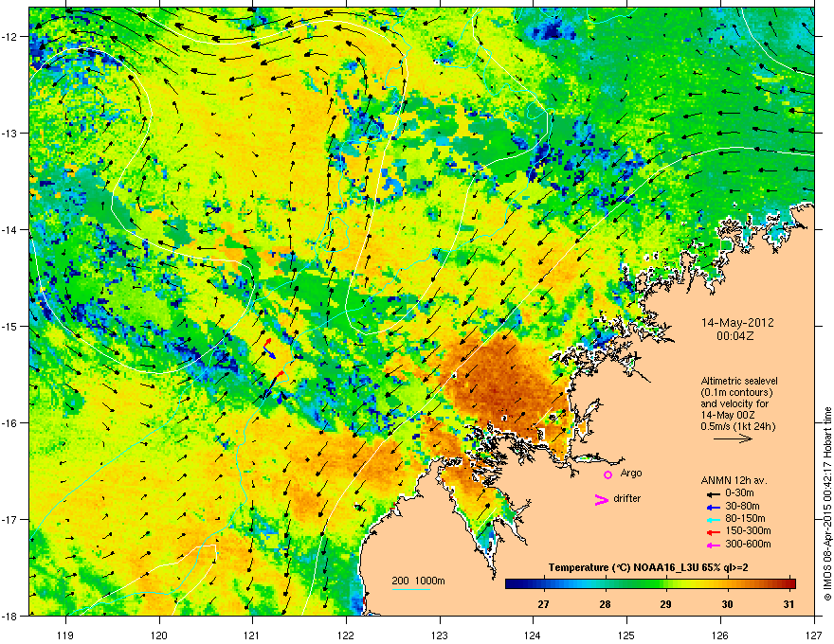This screenshot has width=834, height=644.
Task: Click the Temperature NOAA16_L3U colorbar title
Action: pos(648,567)
